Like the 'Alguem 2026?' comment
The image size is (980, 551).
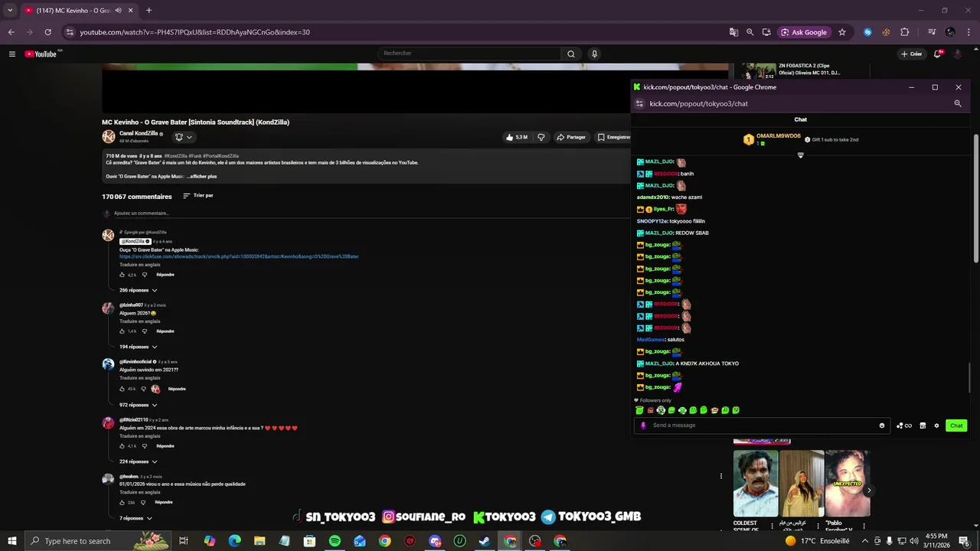pyautogui.click(x=122, y=331)
